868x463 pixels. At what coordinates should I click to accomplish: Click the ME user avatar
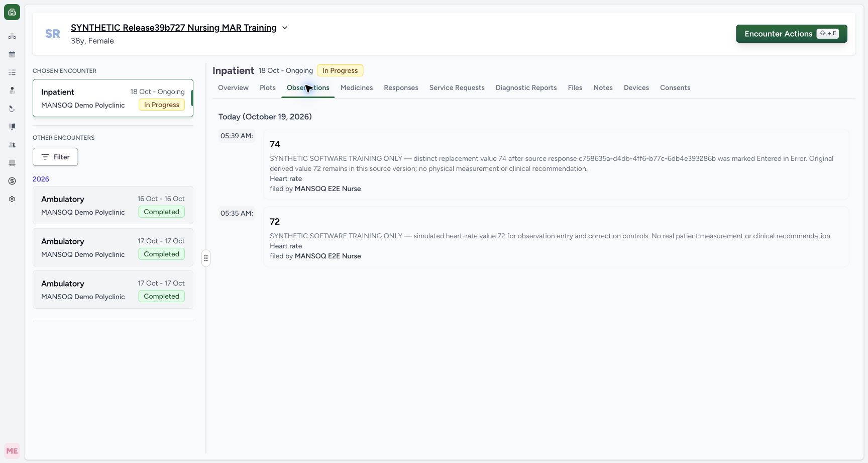[12, 451]
